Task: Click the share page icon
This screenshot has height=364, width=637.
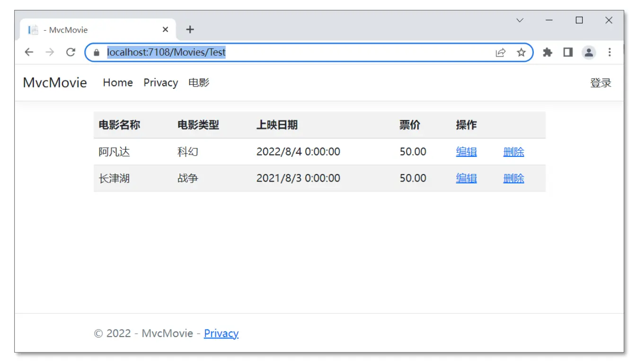Action: (x=500, y=52)
